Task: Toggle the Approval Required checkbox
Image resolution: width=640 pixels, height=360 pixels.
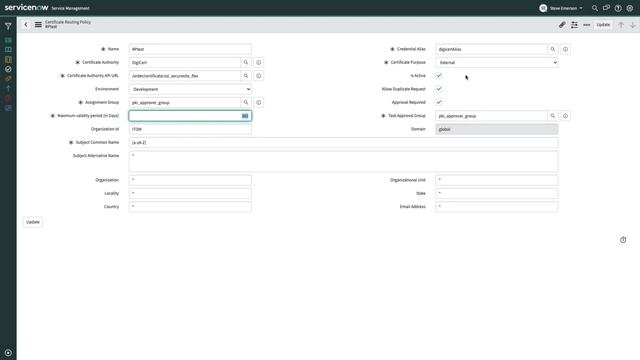Action: (439, 102)
